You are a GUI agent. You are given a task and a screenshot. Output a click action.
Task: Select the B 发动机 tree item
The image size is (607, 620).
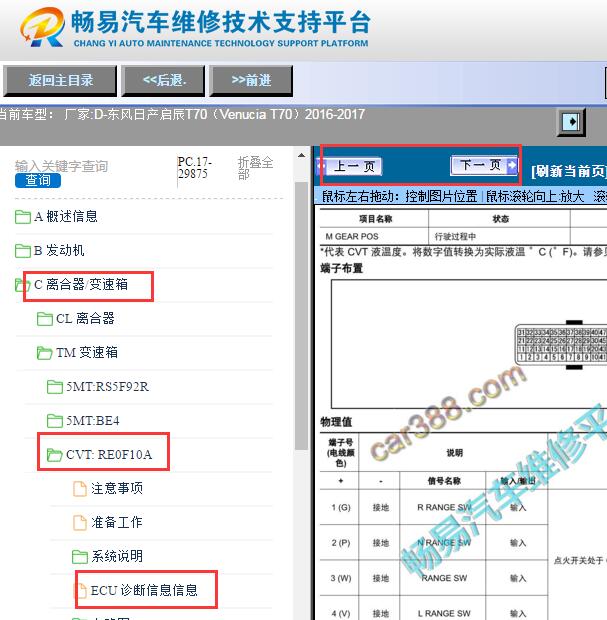[x=59, y=251]
